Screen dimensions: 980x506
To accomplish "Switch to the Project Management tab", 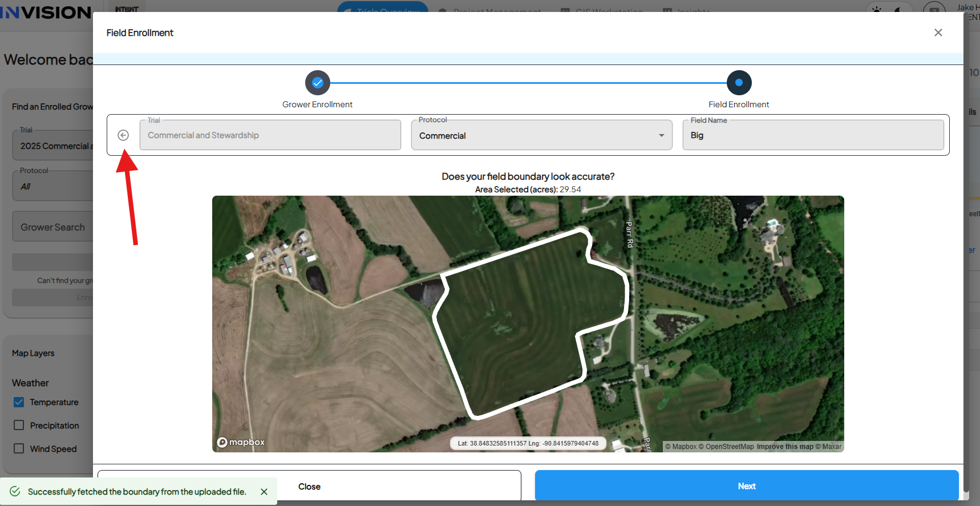I will [x=491, y=9].
